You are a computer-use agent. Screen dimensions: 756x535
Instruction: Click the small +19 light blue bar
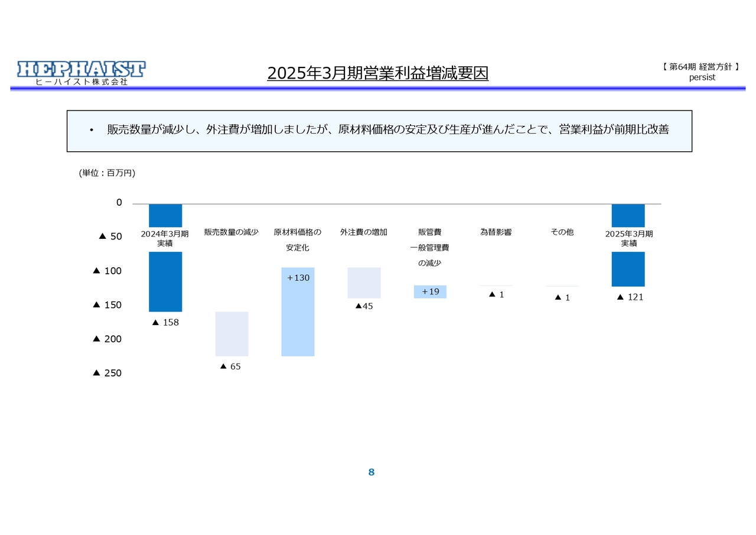[430, 291]
